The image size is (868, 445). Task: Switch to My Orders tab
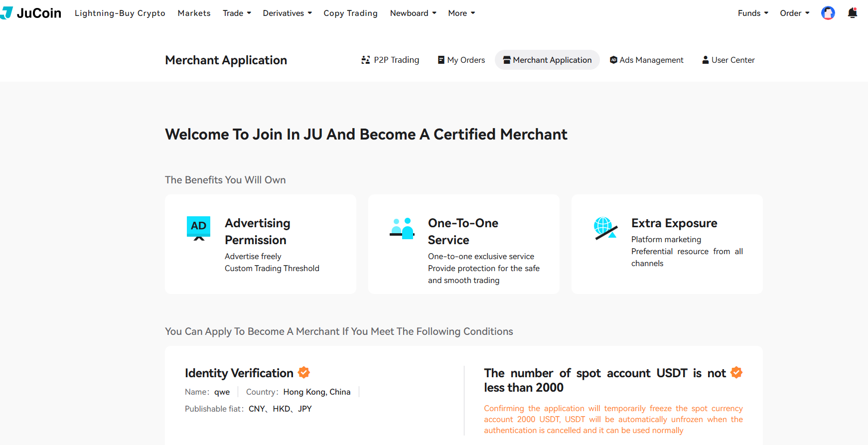coord(461,60)
